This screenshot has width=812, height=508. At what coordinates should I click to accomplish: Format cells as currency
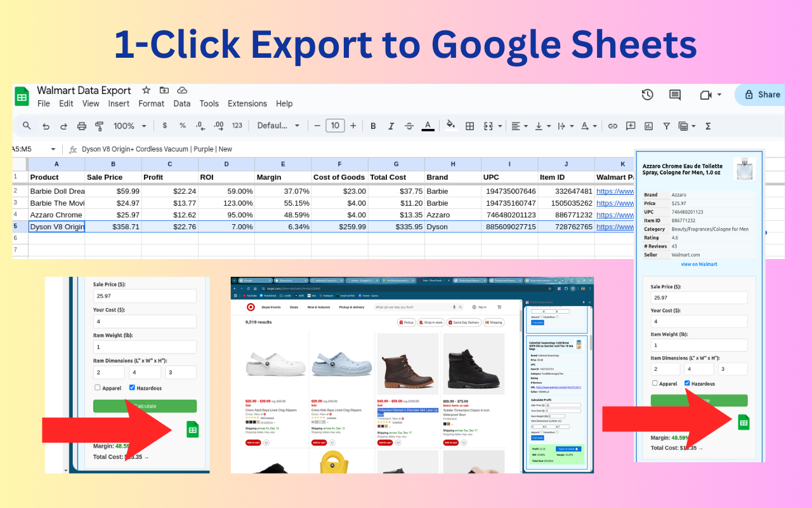(x=165, y=126)
